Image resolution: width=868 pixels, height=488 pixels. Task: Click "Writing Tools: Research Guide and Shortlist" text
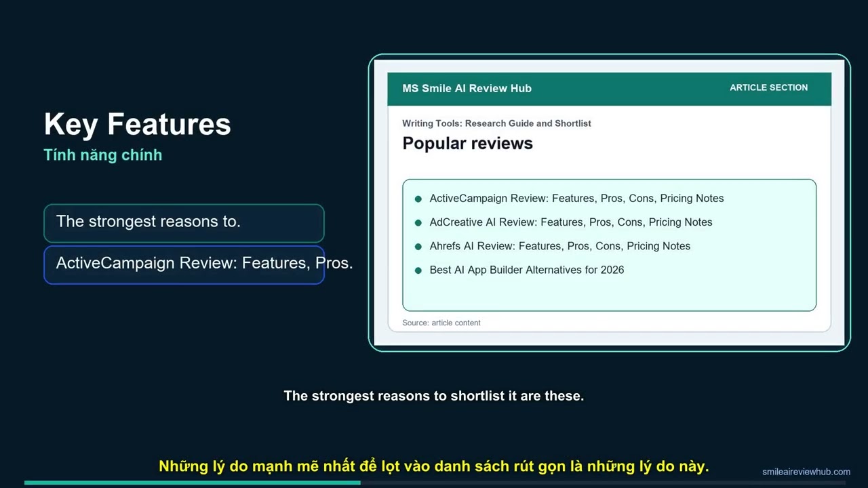pyautogui.click(x=496, y=123)
